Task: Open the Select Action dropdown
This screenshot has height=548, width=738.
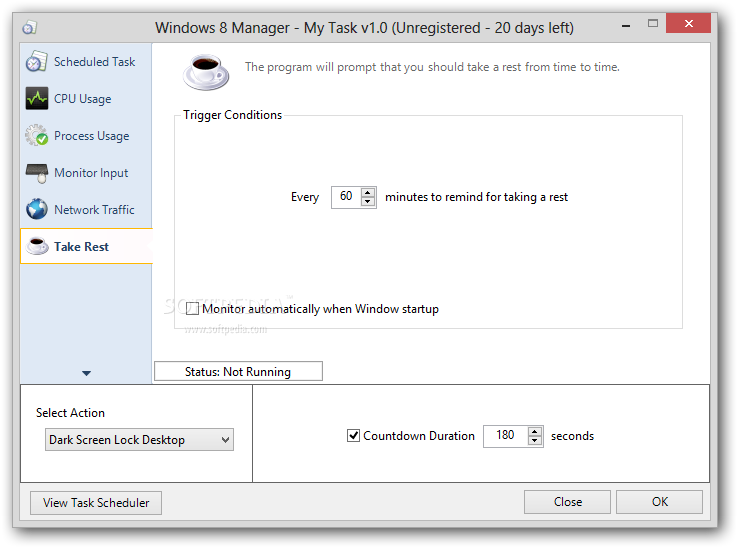Action: (139, 440)
